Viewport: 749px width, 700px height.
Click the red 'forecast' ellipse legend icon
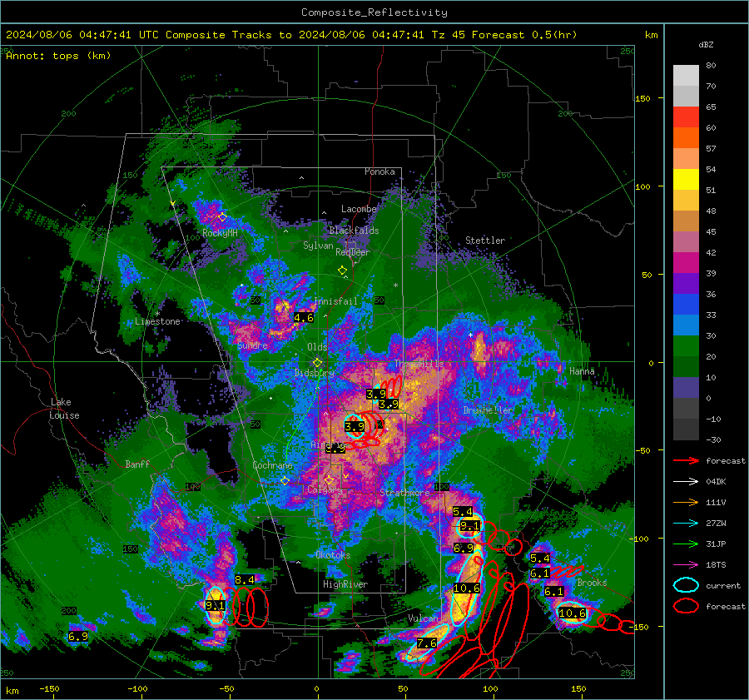point(686,606)
